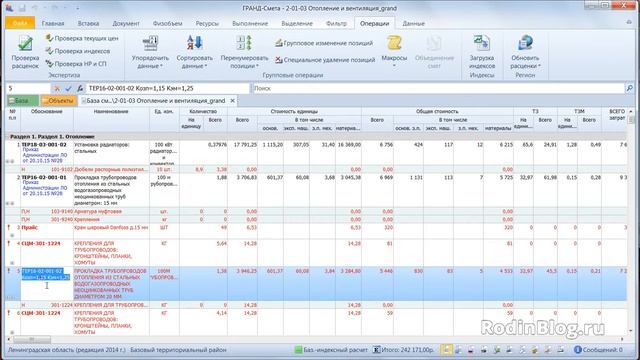Screen dimensions: 640x360
Task: Click the fx function icon in formula bar
Action: tap(80, 88)
